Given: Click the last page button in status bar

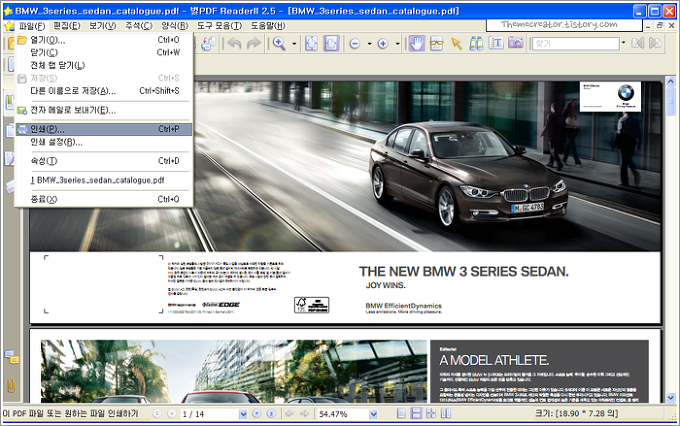Looking at the screenshot, I should 271,414.
